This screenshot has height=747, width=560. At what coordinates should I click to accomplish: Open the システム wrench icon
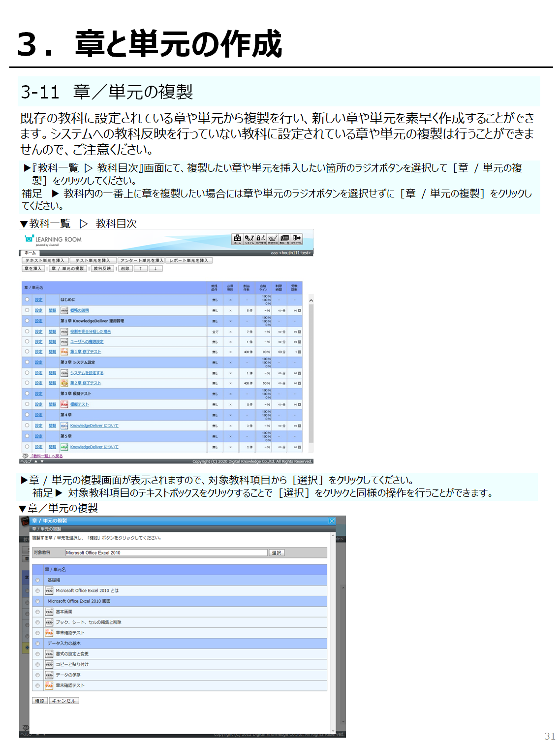[x=249, y=239]
